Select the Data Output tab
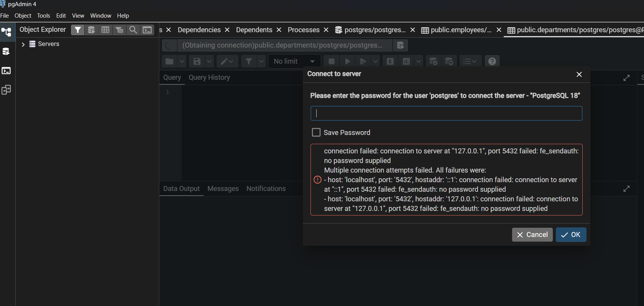The width and height of the screenshot is (644, 306). [x=182, y=188]
